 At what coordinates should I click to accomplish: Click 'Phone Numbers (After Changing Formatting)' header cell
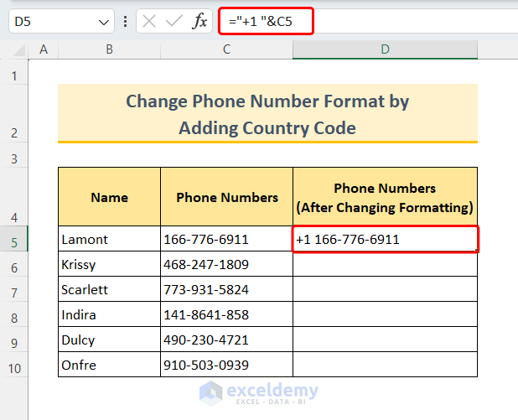click(x=385, y=197)
